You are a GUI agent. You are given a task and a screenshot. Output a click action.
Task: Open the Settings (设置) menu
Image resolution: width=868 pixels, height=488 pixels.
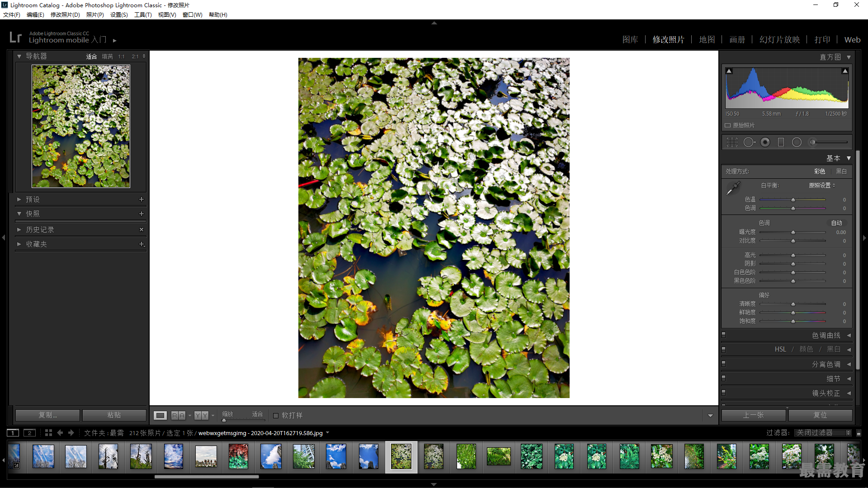(119, 14)
